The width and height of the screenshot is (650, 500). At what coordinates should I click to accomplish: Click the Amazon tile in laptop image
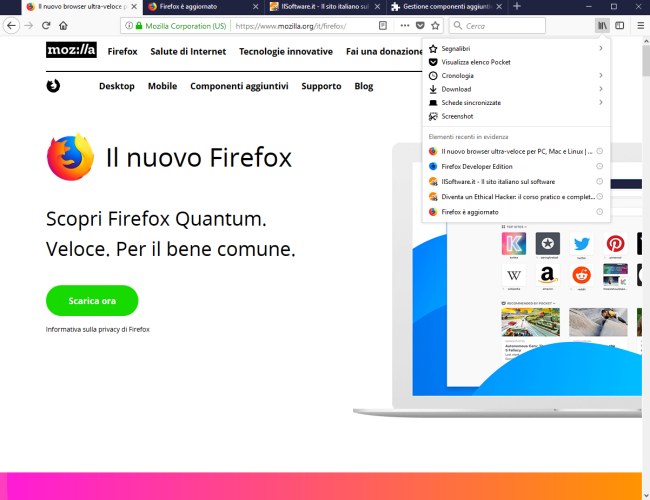click(x=548, y=275)
